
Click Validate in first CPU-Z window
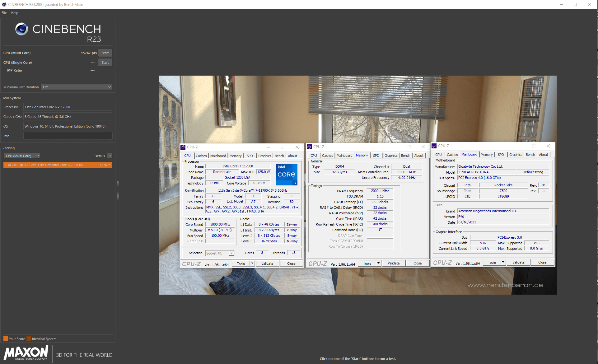click(267, 264)
